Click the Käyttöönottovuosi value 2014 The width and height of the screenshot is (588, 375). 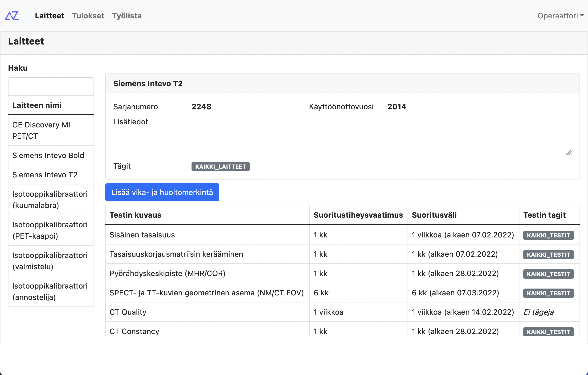coord(397,107)
